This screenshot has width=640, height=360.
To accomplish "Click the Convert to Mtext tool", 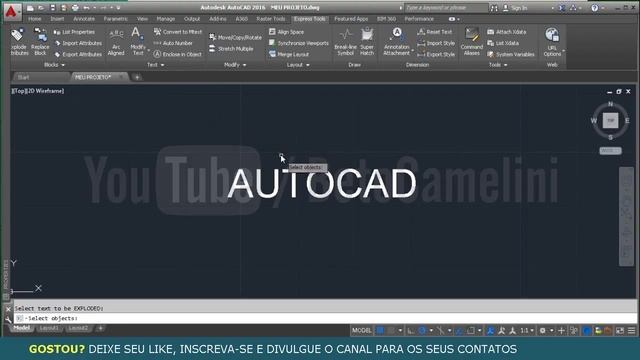I will click(x=178, y=32).
